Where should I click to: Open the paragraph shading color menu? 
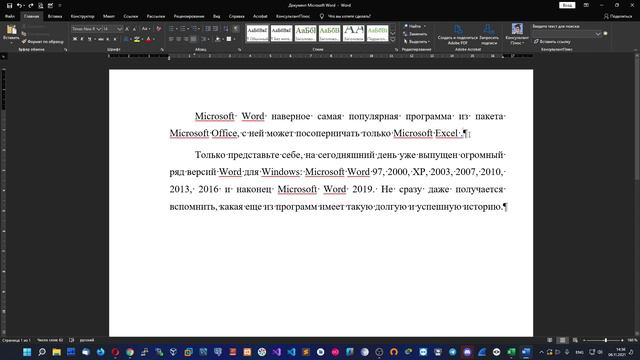[x=222, y=39]
